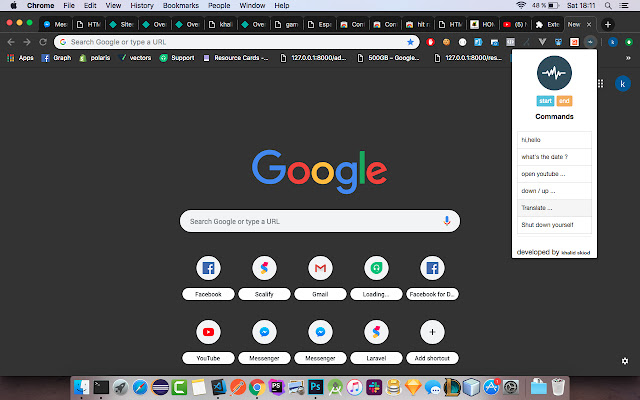Select the 'Translate ...' command row
Screen dimensions: 640x400
[x=554, y=208]
